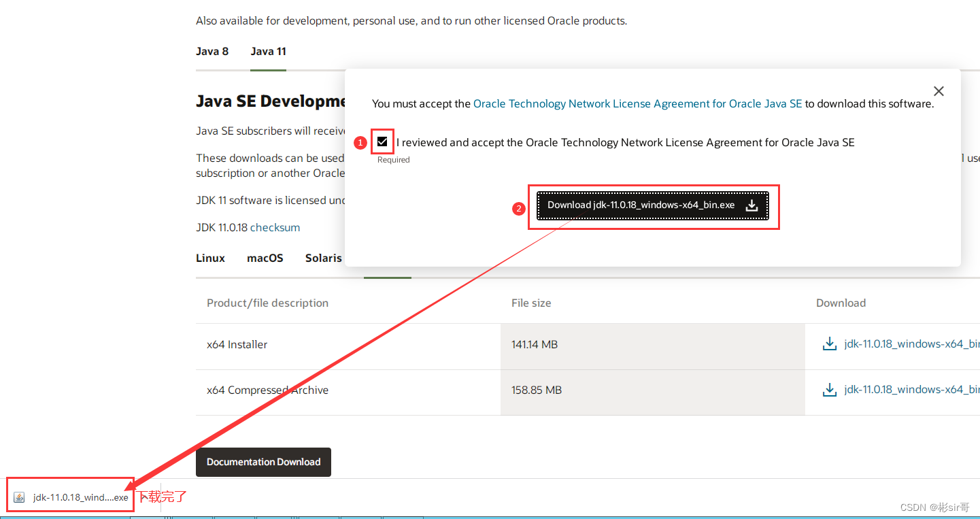The image size is (980, 519).
Task: Close the license agreement dialog with X
Action: click(939, 91)
